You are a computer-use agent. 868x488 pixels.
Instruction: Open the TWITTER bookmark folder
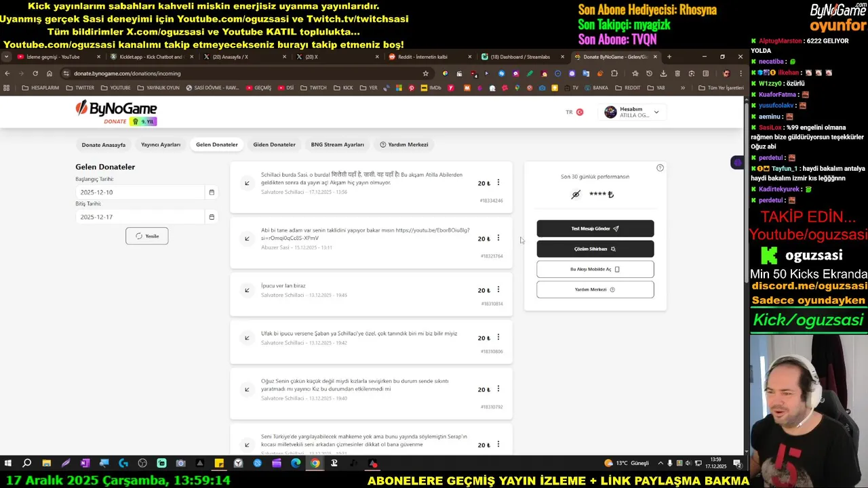point(80,87)
